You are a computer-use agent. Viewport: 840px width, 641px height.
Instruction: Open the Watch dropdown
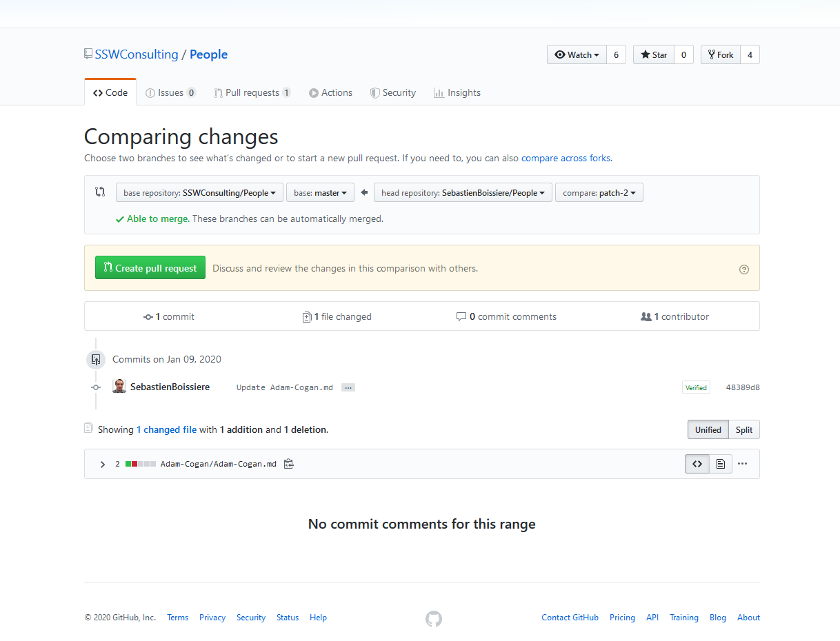coord(577,54)
